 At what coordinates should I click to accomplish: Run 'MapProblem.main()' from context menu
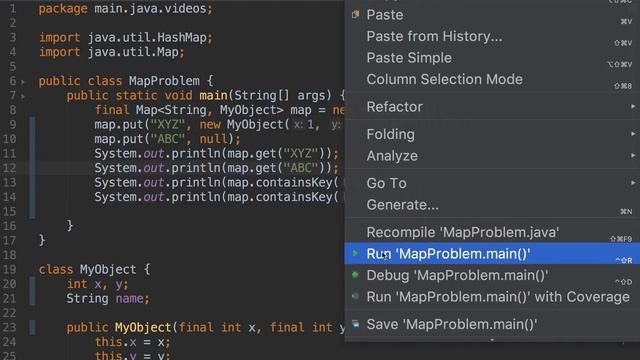coord(492,253)
